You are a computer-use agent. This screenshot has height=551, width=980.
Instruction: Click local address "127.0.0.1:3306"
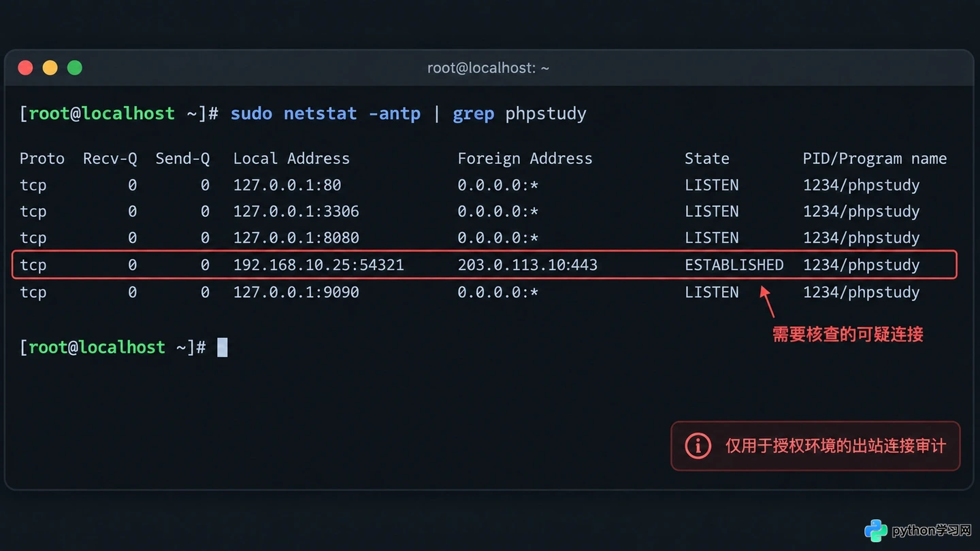(x=296, y=212)
